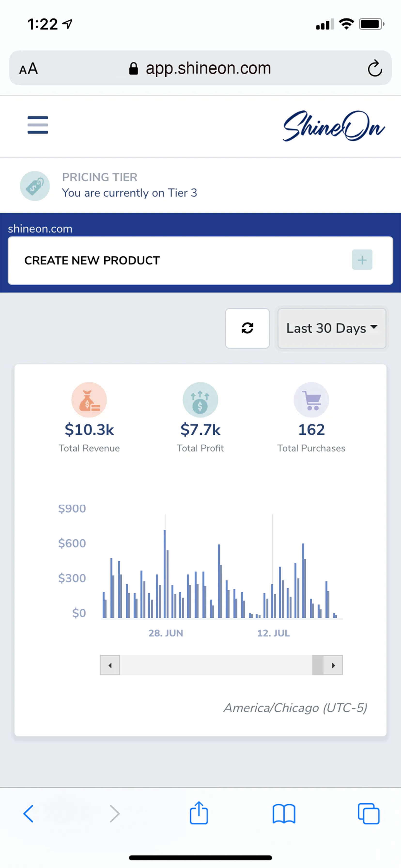
Task: Click the CREATE NEW PRODUCT button
Action: click(92, 260)
